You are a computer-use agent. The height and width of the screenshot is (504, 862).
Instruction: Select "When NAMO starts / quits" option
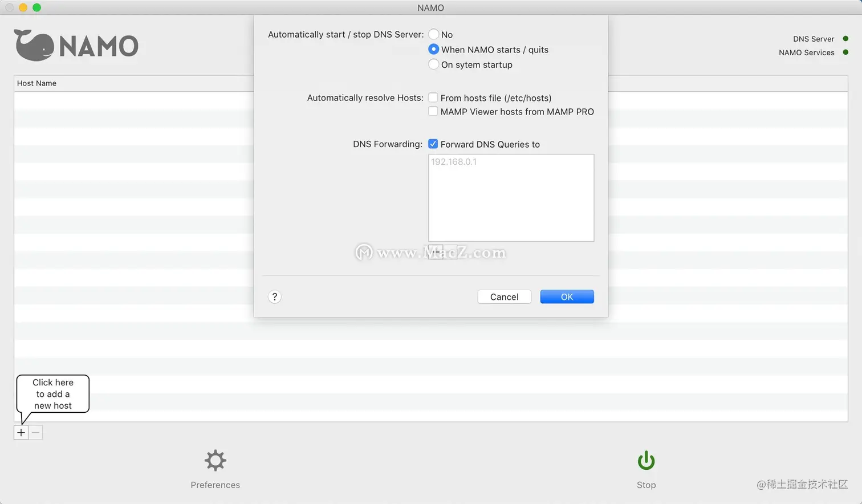click(x=434, y=50)
